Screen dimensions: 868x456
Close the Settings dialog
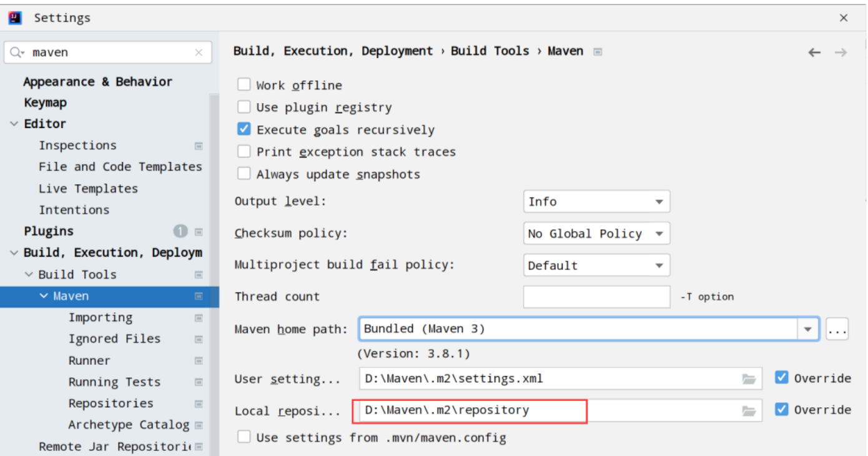(x=844, y=18)
